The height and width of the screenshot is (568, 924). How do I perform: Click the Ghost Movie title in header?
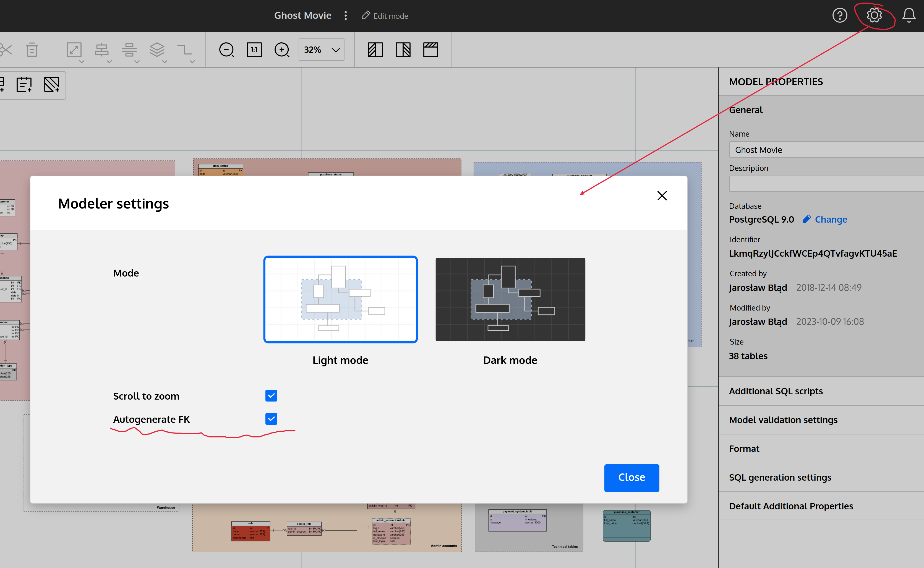(303, 15)
